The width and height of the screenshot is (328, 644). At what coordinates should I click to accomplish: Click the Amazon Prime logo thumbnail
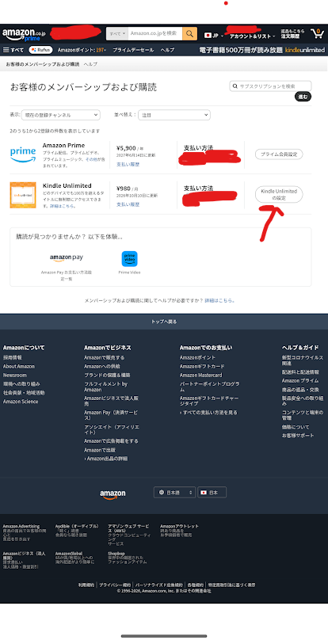23,154
